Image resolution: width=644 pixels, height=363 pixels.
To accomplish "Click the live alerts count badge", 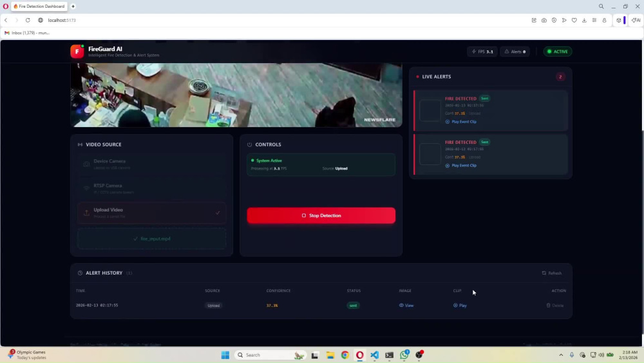I will [560, 77].
